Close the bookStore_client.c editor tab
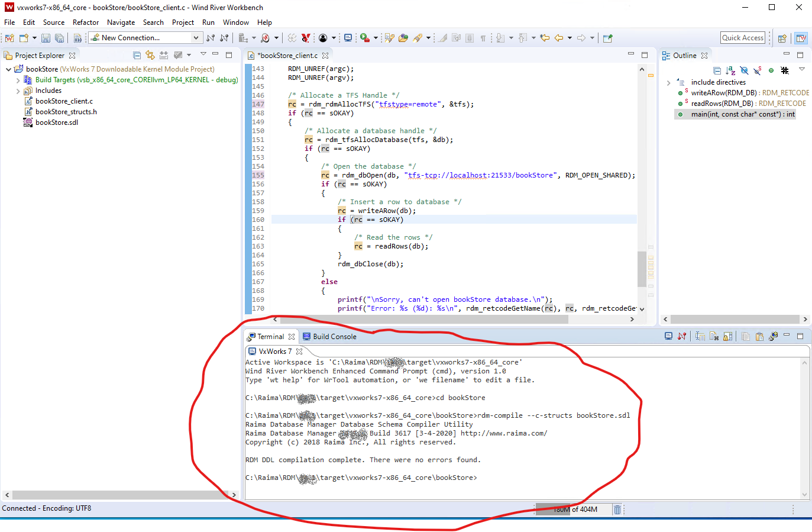The width and height of the screenshot is (812, 532). pos(325,55)
